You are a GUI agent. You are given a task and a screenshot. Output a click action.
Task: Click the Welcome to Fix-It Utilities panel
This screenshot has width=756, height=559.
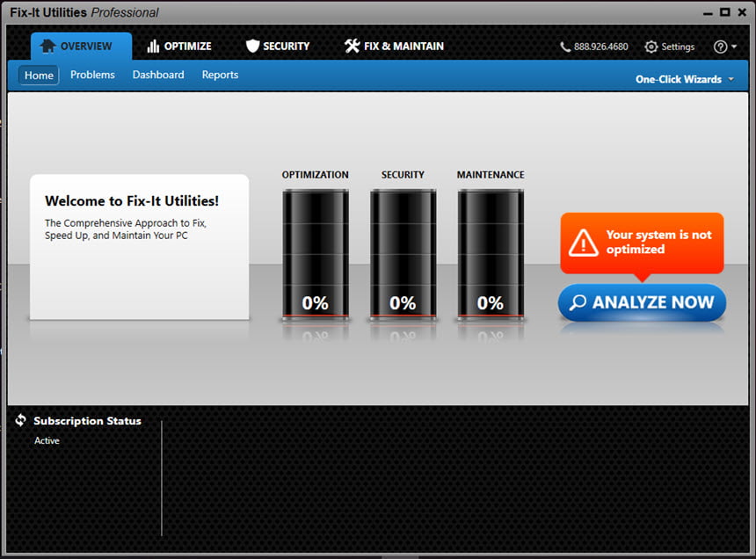[140, 247]
